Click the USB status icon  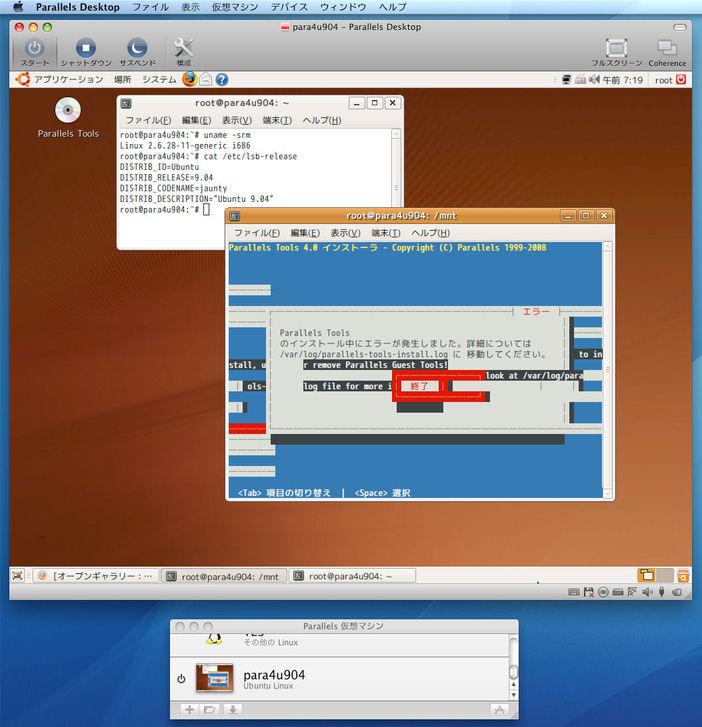662,592
